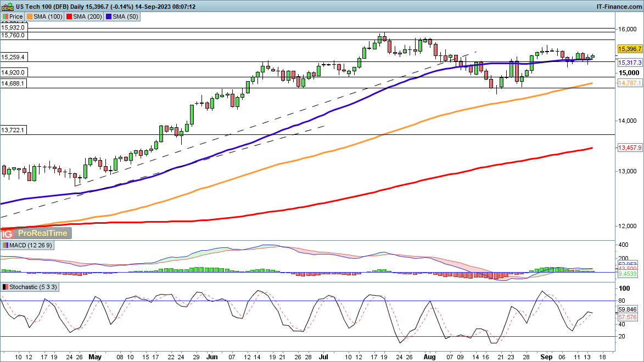The width and height of the screenshot is (644, 362).
Task: Click the 14,000 price axis label
Action: coord(629,121)
